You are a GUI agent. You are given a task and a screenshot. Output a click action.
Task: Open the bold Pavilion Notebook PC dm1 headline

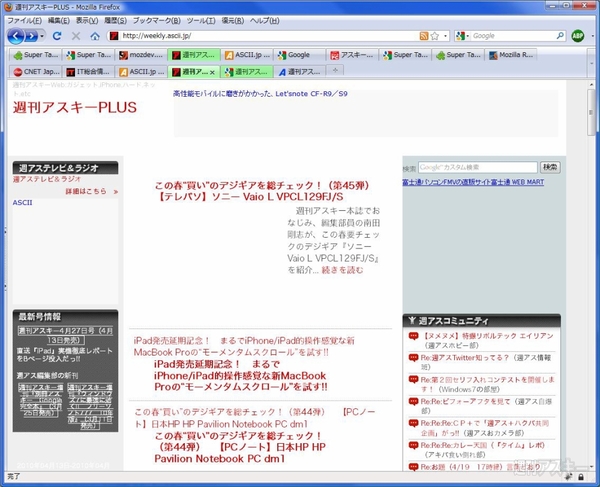pos(240,447)
